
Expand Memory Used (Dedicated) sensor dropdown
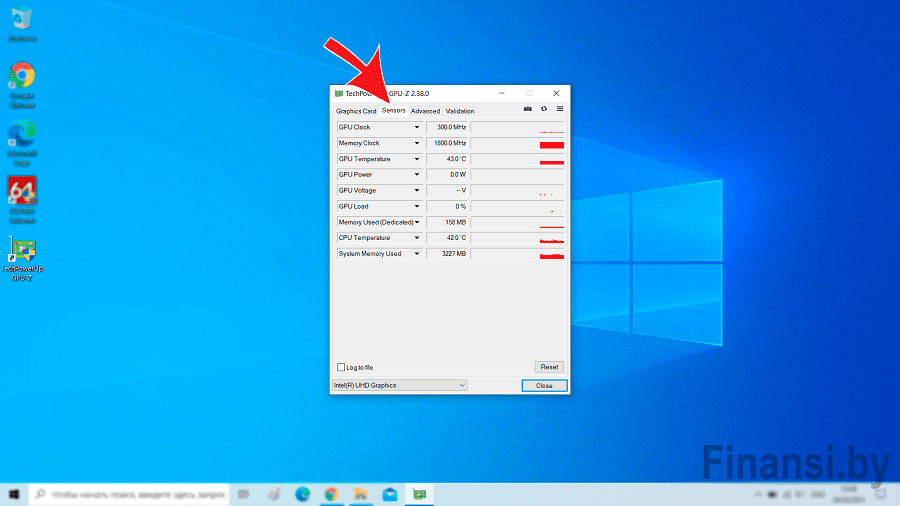click(x=417, y=222)
